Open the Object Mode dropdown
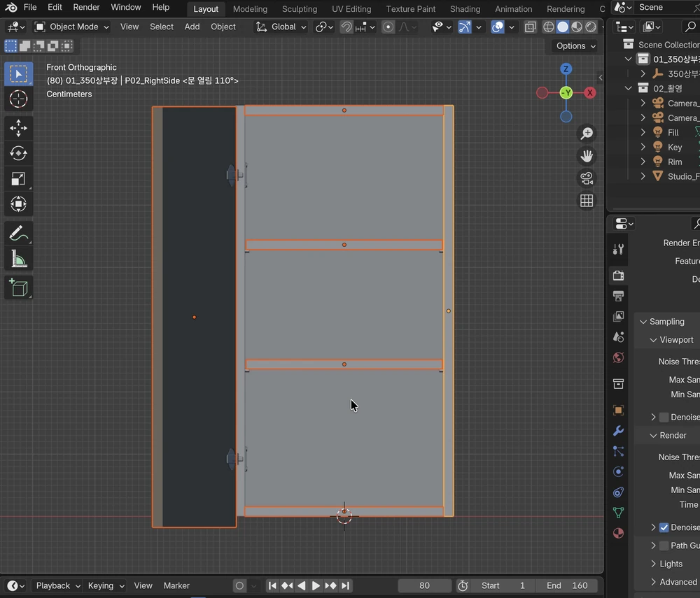Viewport: 700px width, 598px height. (x=72, y=27)
